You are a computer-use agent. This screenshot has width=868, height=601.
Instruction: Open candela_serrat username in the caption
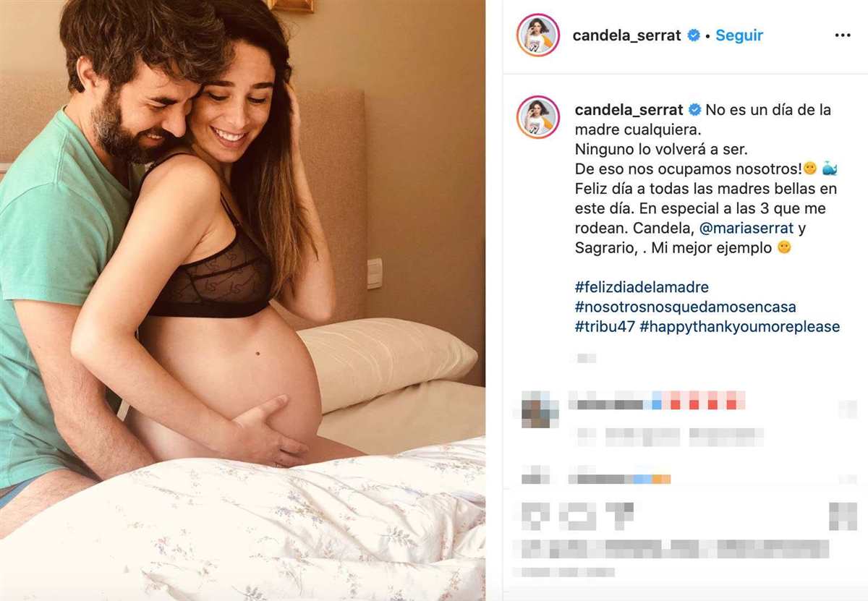(629, 111)
